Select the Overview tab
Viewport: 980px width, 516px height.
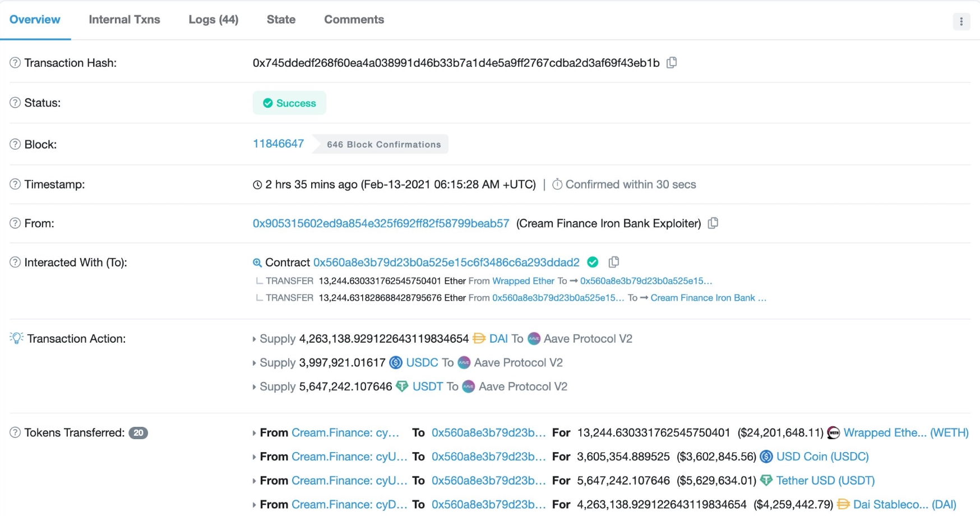[x=35, y=20]
